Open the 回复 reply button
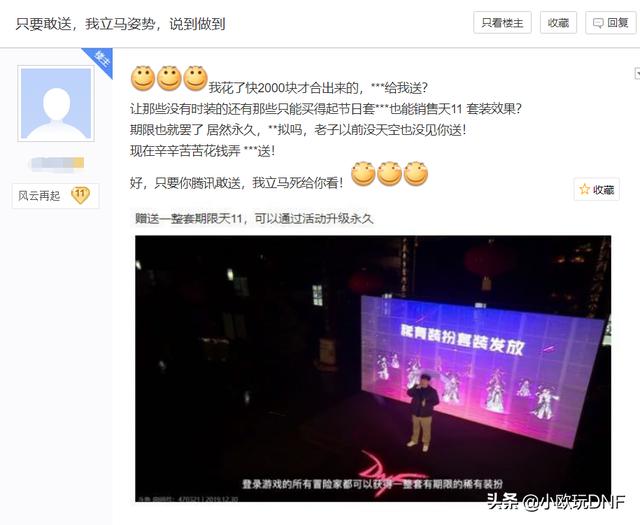The image size is (640, 525). 611,23
